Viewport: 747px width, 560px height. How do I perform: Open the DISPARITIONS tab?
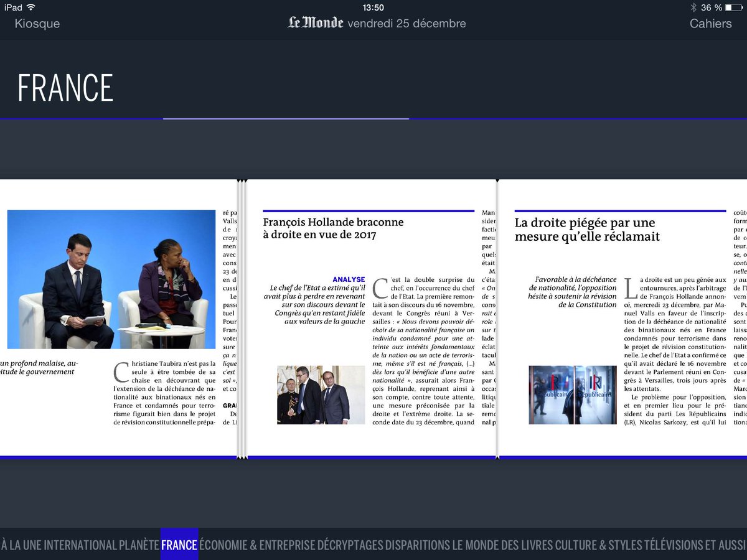(x=416, y=544)
